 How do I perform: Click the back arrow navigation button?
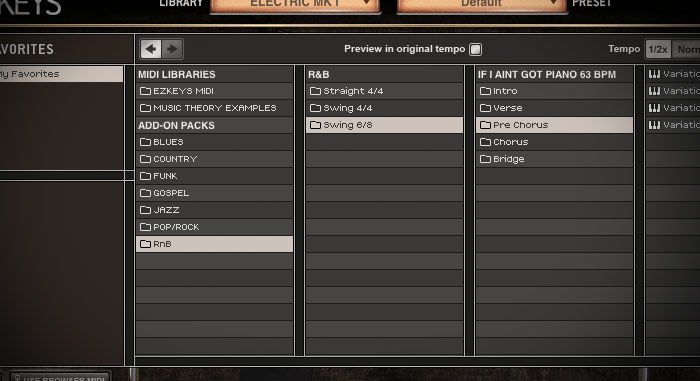click(x=151, y=49)
